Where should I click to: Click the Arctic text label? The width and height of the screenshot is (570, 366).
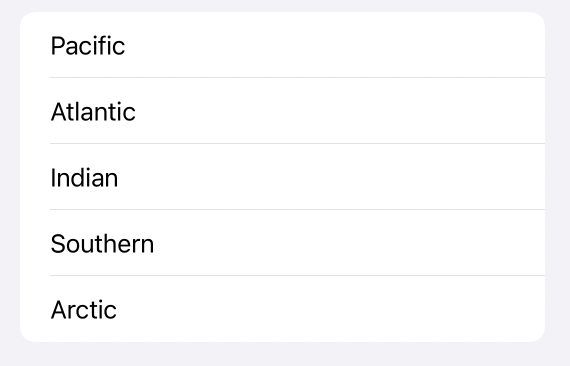click(84, 310)
